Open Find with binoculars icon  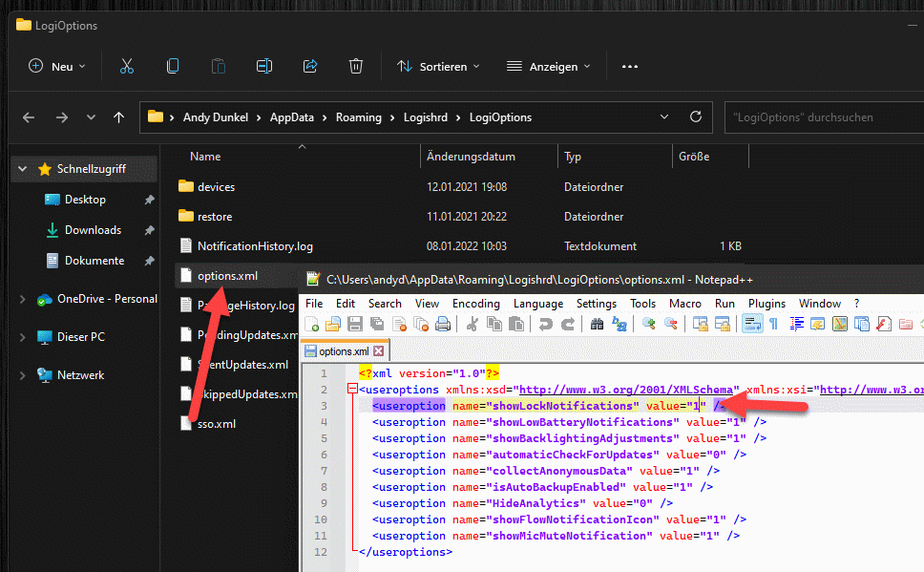(x=597, y=324)
